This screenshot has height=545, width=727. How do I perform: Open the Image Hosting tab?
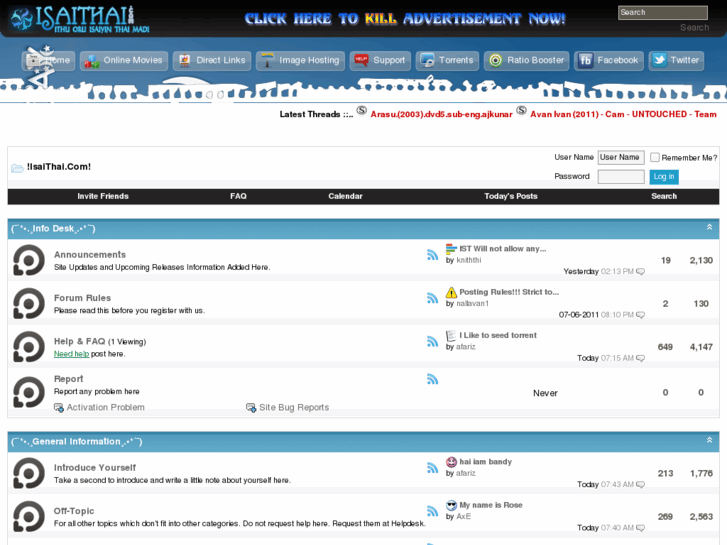click(300, 61)
